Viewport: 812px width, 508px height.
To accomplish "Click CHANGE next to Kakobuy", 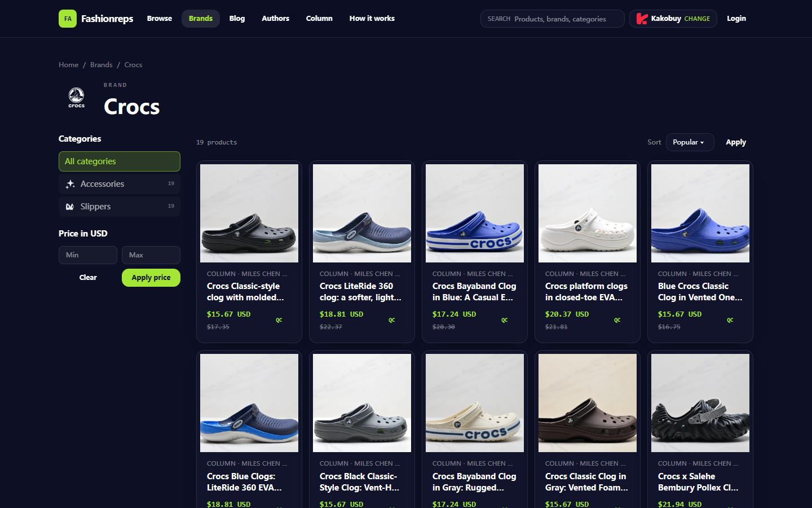I will pyautogui.click(x=697, y=19).
